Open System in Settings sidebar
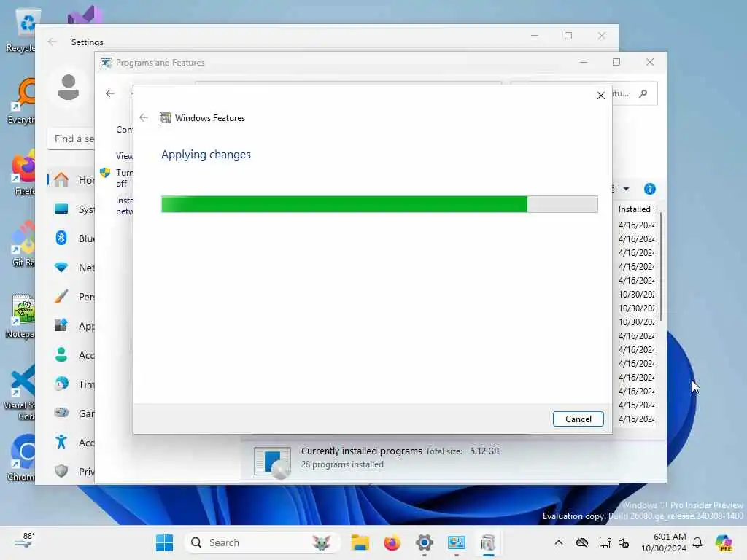The width and height of the screenshot is (747, 560). tap(71, 209)
